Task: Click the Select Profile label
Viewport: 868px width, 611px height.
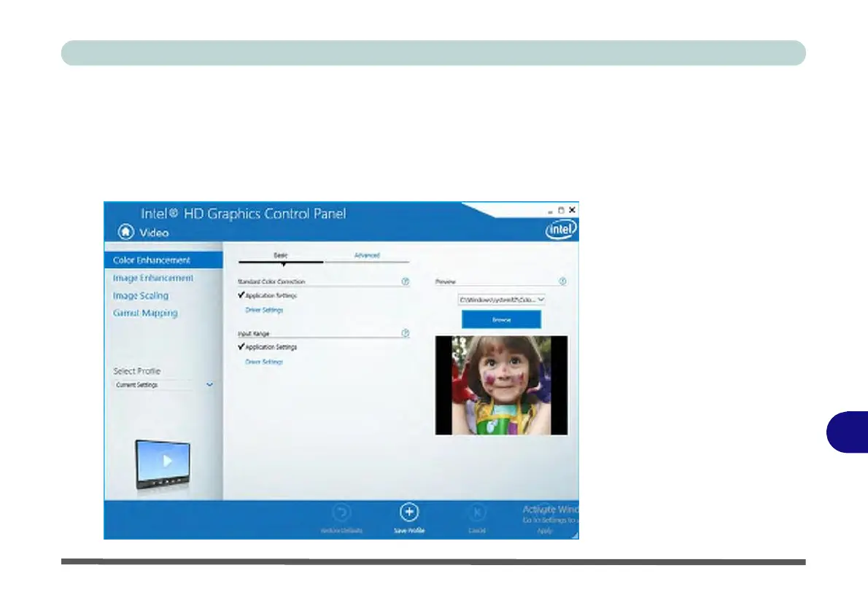Action: pos(136,371)
